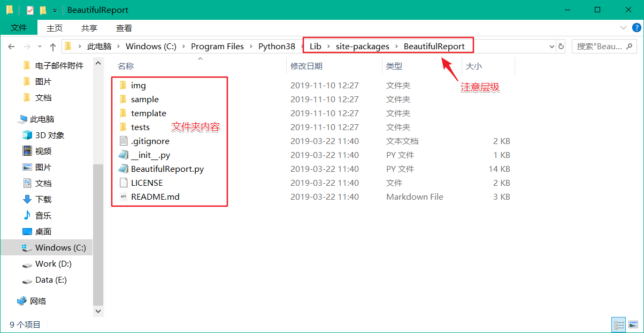Open the sample folder icon
The width and height of the screenshot is (644, 333).
click(x=123, y=99)
